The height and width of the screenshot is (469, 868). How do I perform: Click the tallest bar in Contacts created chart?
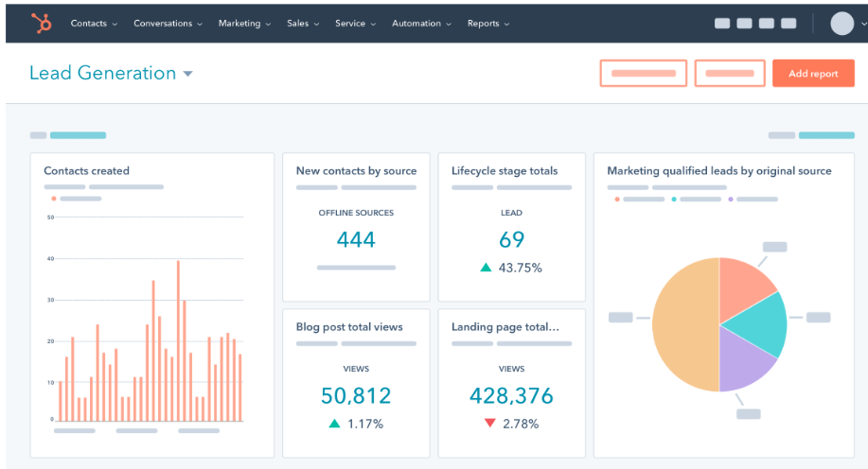(x=178, y=340)
